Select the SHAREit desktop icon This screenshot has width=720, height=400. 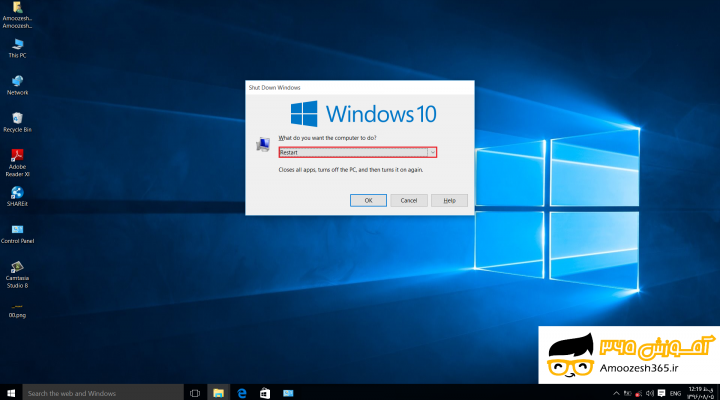[x=17, y=197]
